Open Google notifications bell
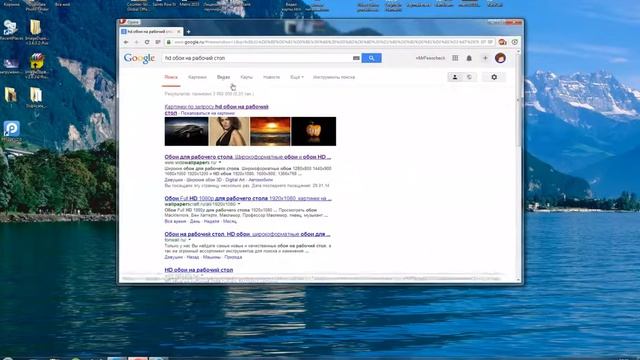This screenshot has height=360, width=640. (469, 58)
